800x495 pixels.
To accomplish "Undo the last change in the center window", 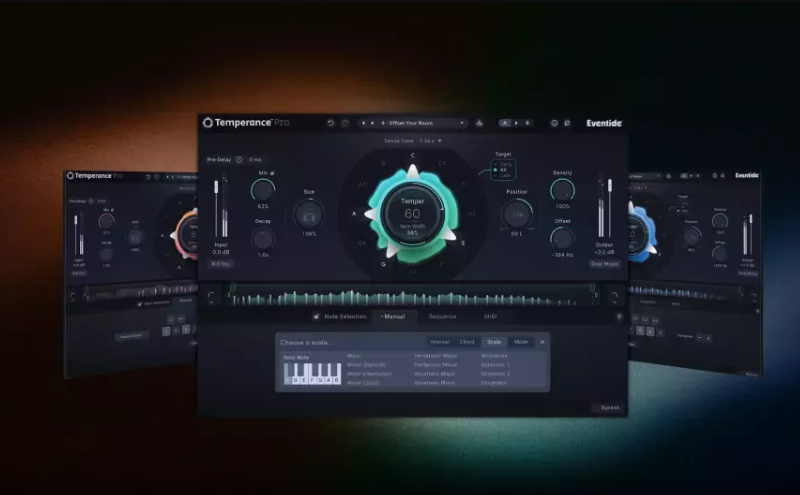I will (x=330, y=123).
